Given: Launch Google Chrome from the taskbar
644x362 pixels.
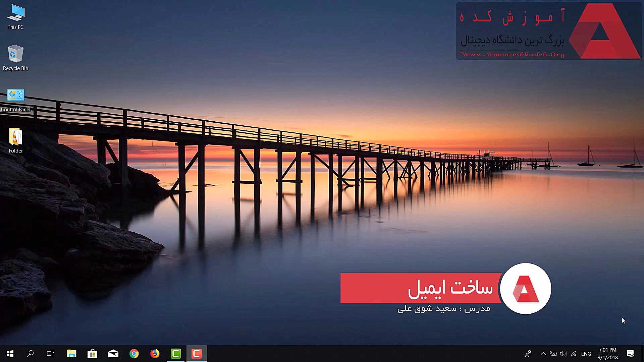Looking at the screenshot, I should click(x=134, y=354).
